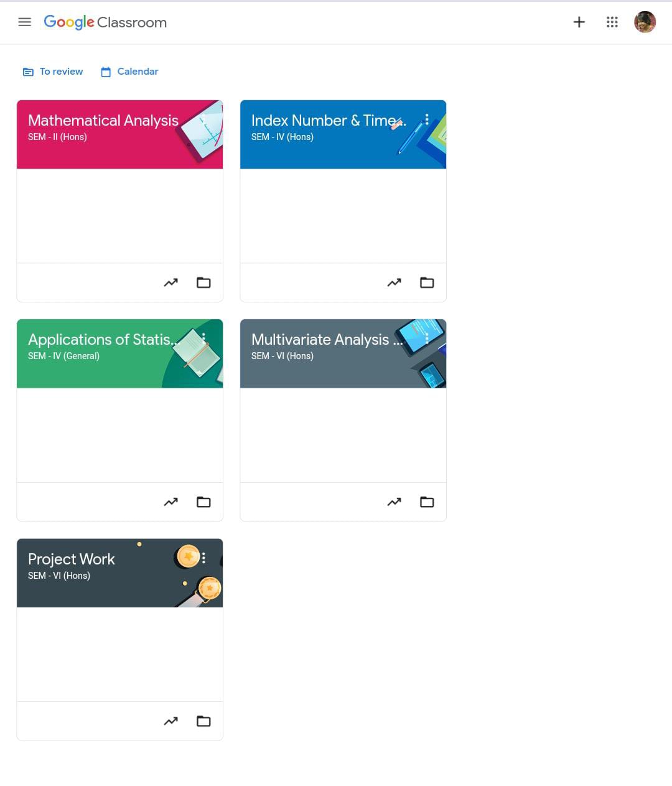Open the Project Work class title
Screen dimensions: 672x786
pyautogui.click(x=72, y=559)
